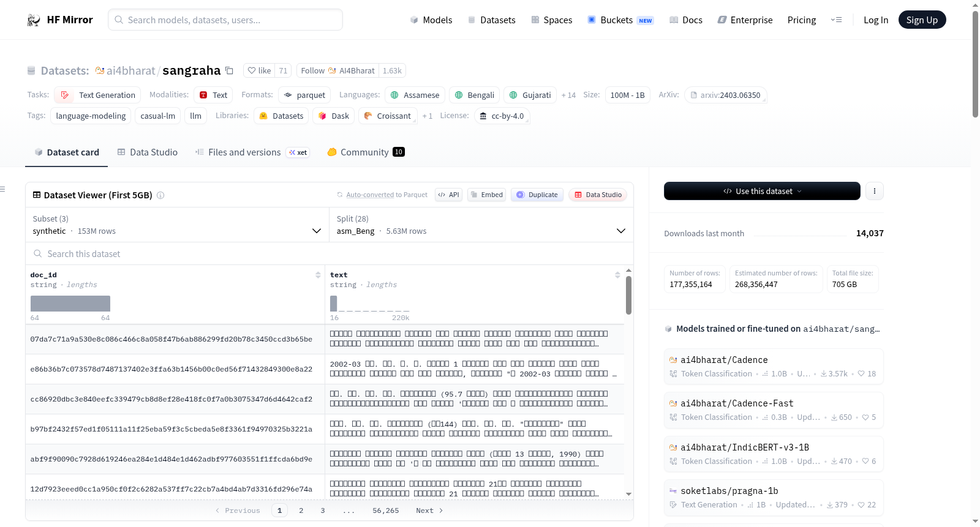Sort the text column
This screenshot has height=527, width=980.
click(617, 275)
